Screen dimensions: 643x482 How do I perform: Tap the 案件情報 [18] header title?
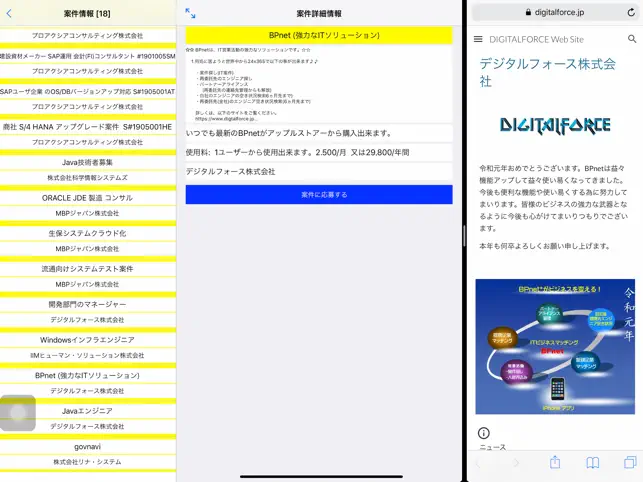87,14
